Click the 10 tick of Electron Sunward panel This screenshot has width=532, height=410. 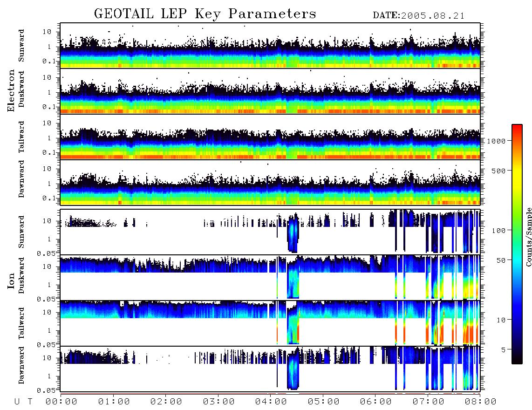[47, 32]
